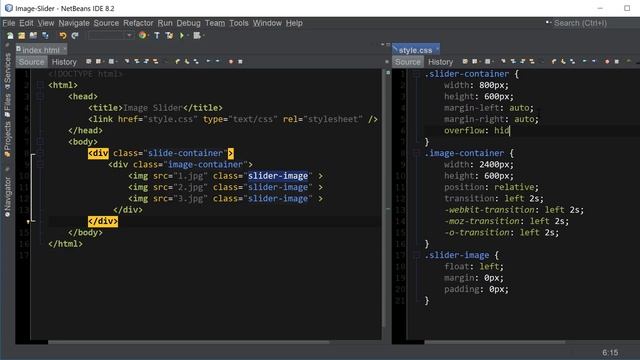Start macro recording in index.html toolbar
The width and height of the screenshot is (640, 360).
tap(231, 61)
